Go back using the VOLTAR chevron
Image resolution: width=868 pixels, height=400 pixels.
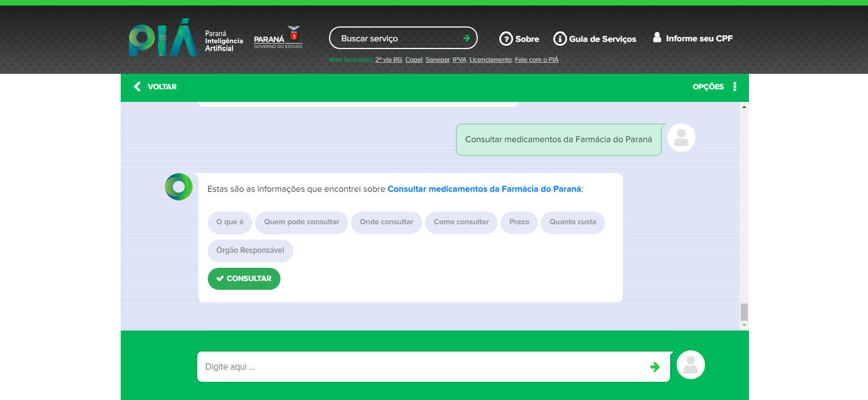tap(137, 87)
